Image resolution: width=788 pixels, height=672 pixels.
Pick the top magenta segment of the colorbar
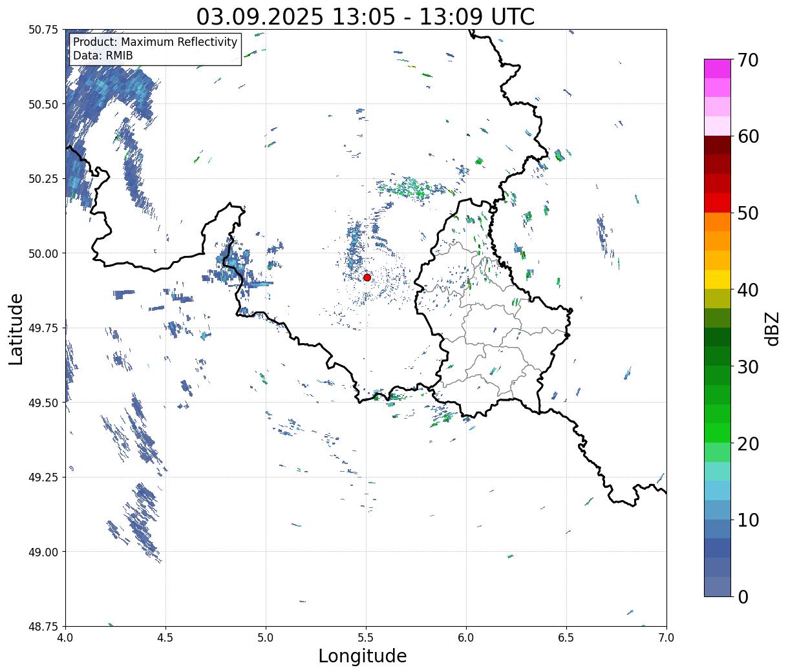pos(718,68)
